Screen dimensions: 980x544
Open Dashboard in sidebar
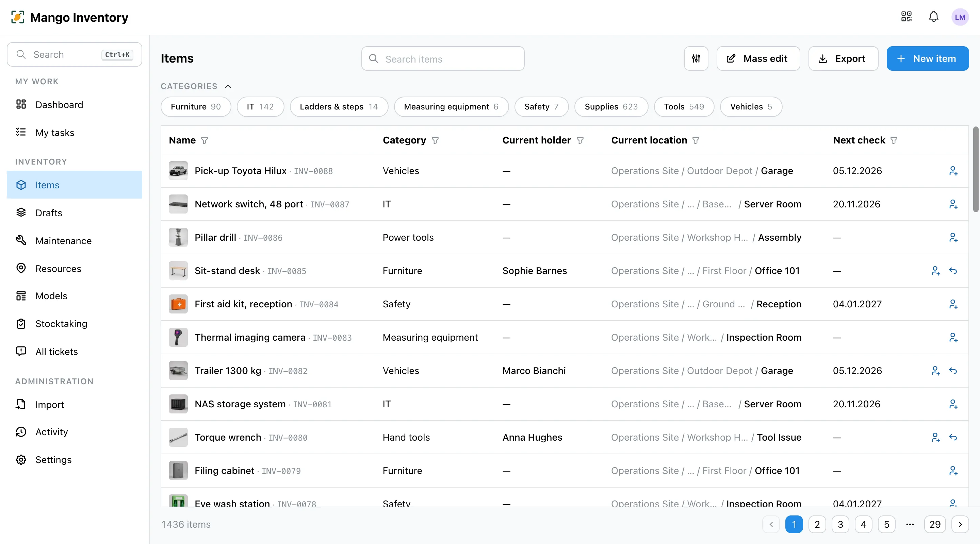tap(75, 104)
